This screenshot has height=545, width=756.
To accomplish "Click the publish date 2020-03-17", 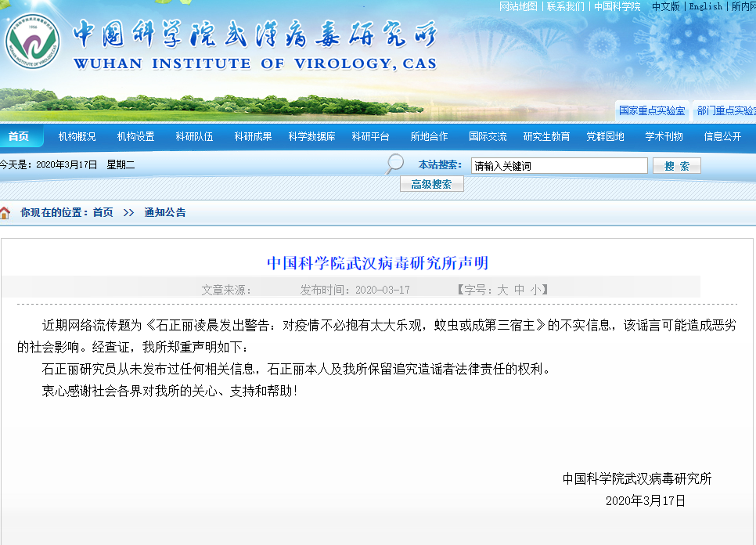I will click(x=383, y=290).
